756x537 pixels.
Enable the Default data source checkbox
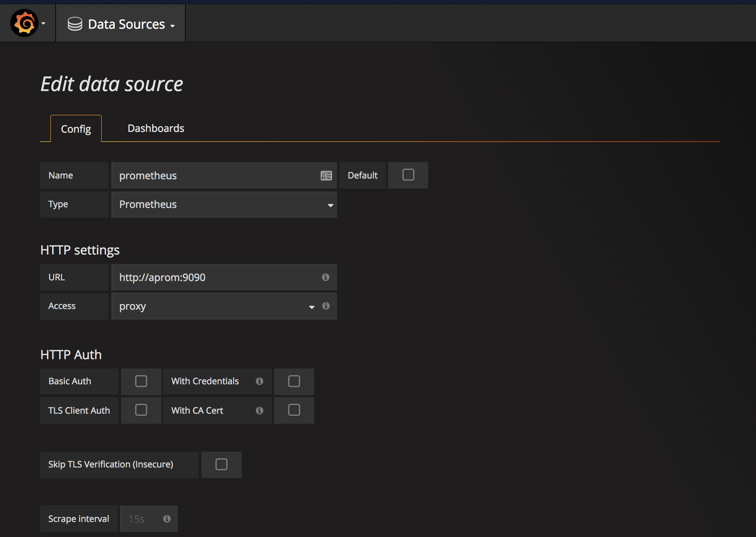(408, 175)
